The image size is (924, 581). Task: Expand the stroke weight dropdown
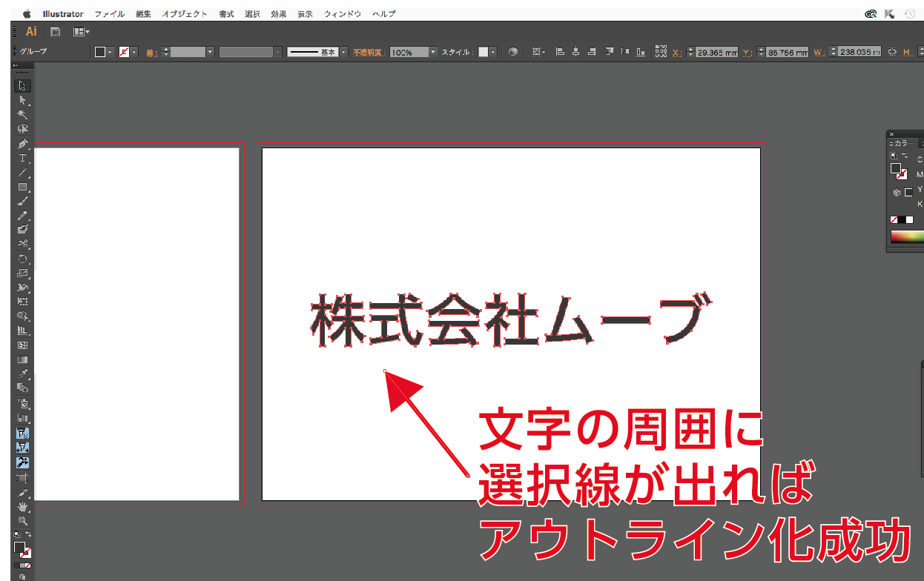pos(210,52)
